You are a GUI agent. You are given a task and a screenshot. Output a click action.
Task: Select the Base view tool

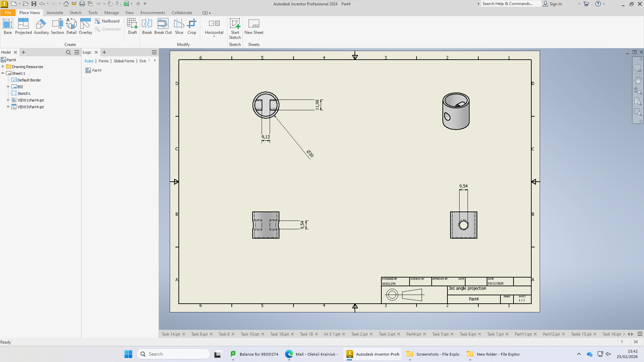tap(8, 26)
